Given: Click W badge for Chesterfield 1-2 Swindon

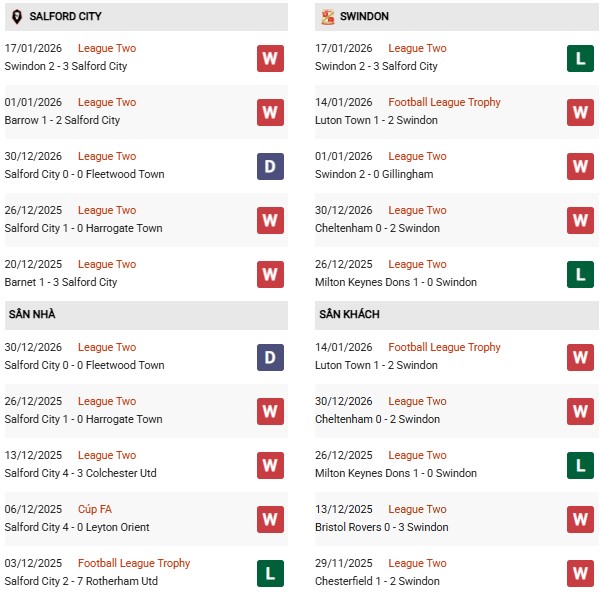Looking at the screenshot, I should click(580, 573).
